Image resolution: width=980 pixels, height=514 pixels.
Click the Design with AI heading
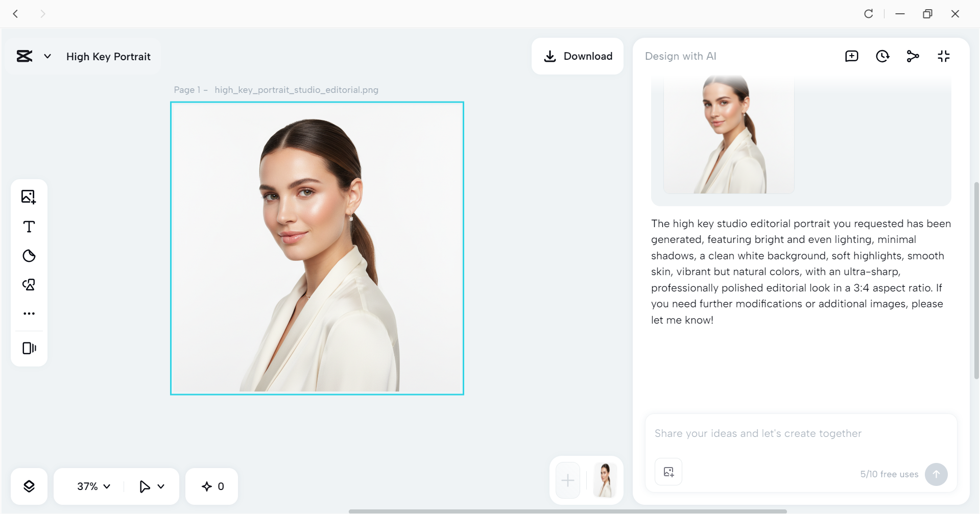[680, 56]
